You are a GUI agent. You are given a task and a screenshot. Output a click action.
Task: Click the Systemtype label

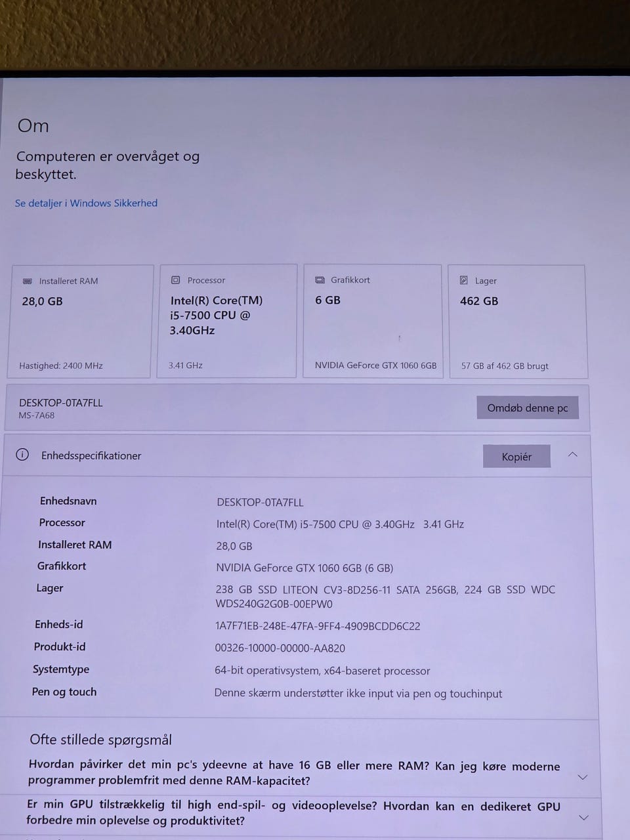click(61, 669)
